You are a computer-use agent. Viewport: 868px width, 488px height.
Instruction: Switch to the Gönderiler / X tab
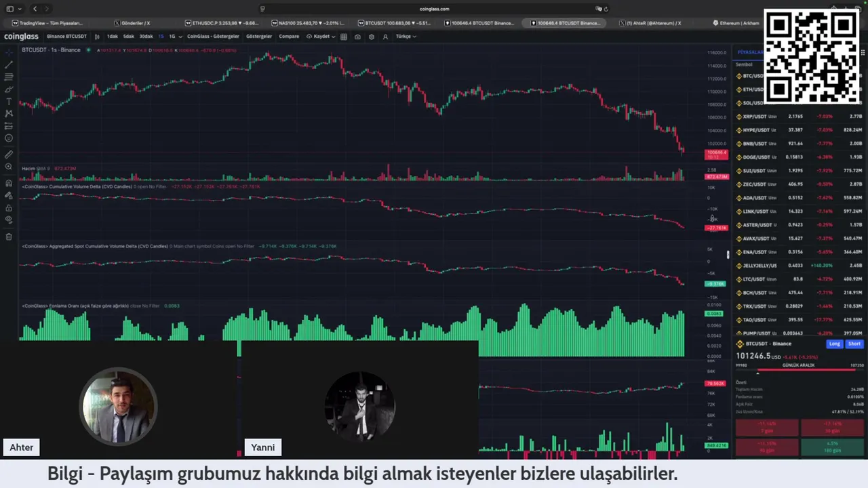(132, 23)
